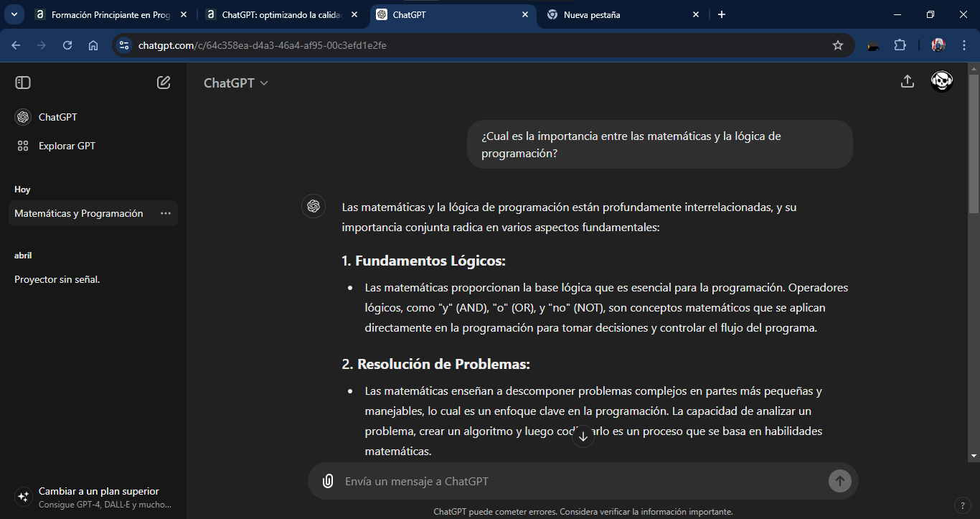
Task: Click the page vertical scrollbar thumb
Action: coord(974,144)
